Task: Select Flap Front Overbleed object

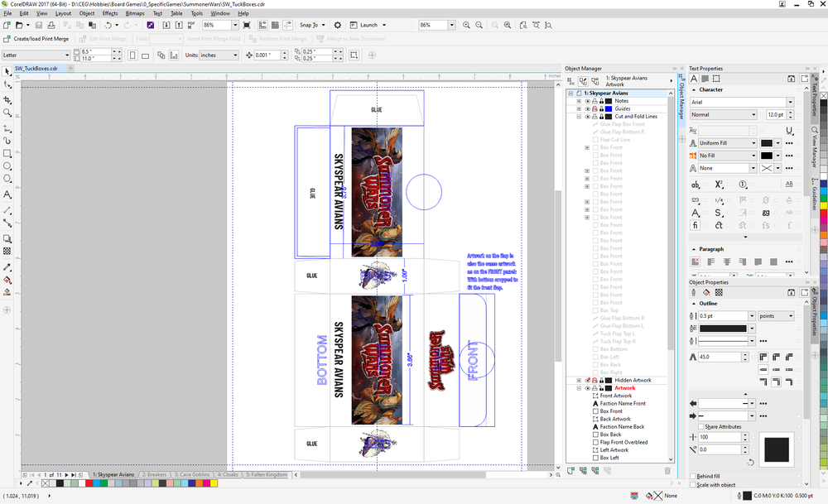Action: (623, 442)
